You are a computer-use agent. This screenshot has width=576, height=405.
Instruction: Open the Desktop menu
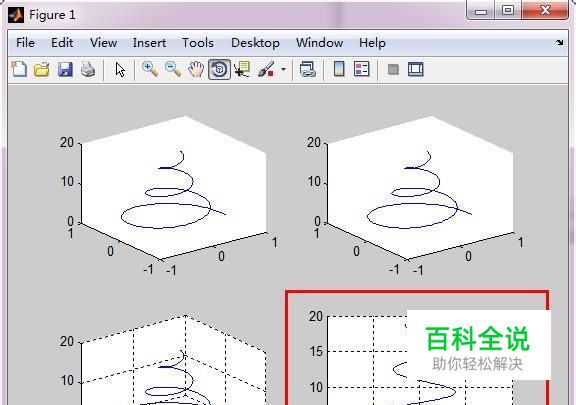(x=255, y=43)
